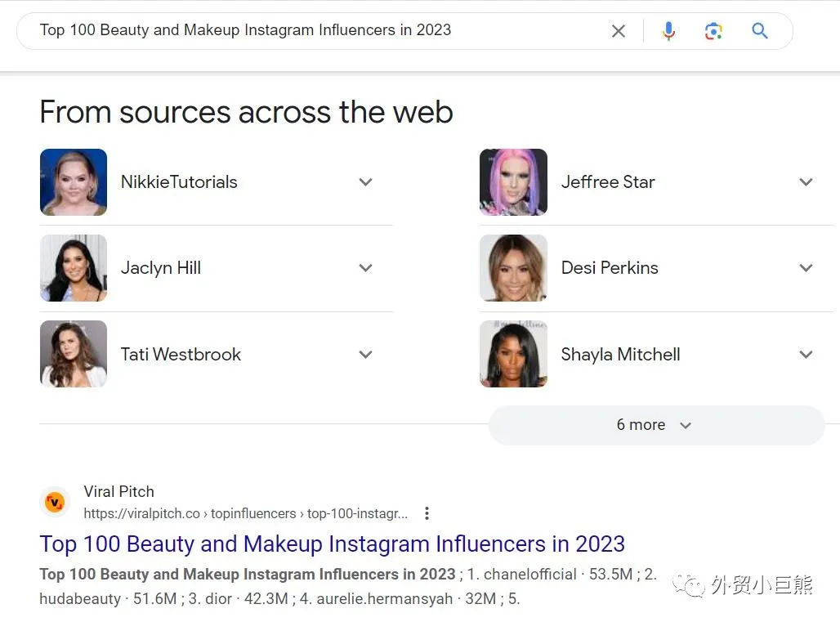Expand the Jaclyn Hill chevron

[x=365, y=268]
